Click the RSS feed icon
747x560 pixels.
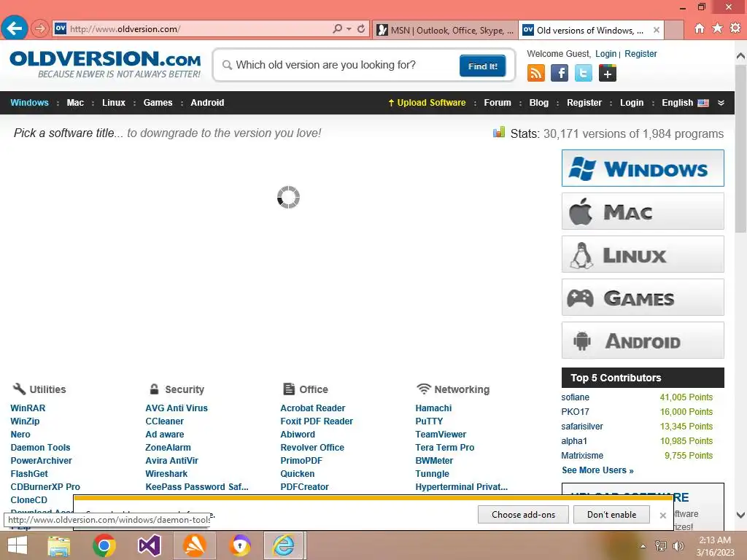pos(536,74)
